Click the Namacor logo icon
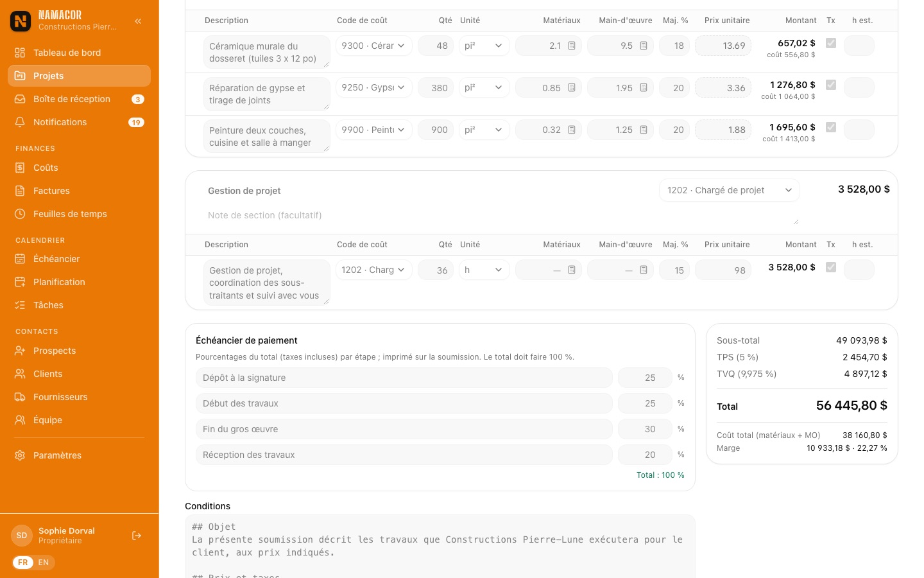 pyautogui.click(x=21, y=21)
